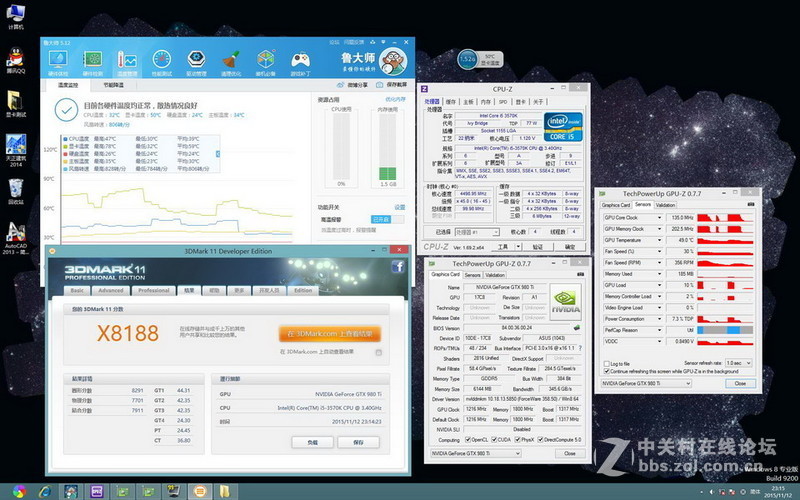800x500 pixels.
Task: Enable Log to file in GPU-Z Sensors
Action: coord(606,364)
